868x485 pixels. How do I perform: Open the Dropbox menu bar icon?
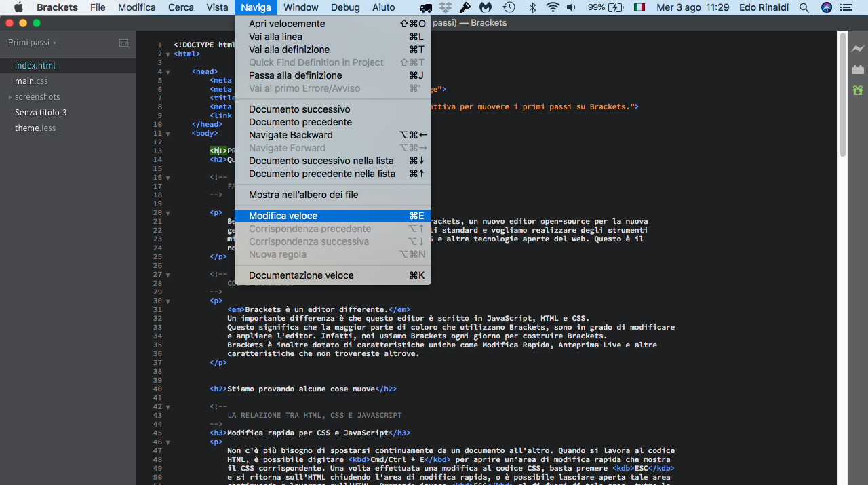tap(445, 7)
